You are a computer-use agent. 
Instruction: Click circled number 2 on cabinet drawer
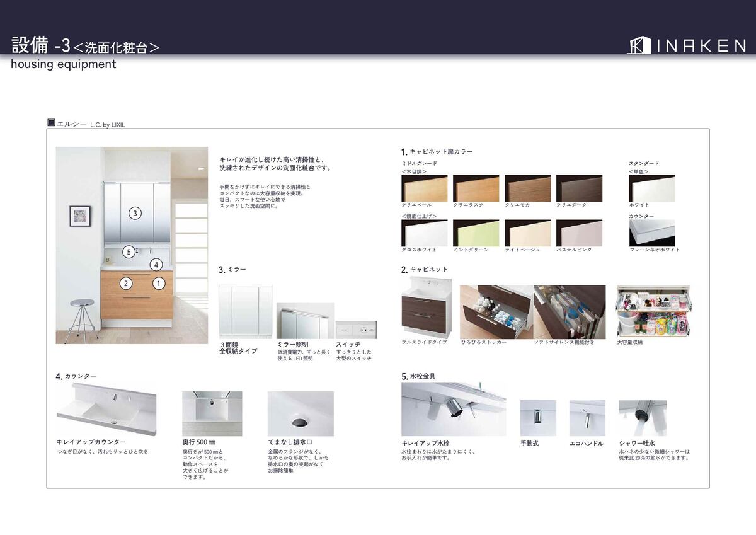click(126, 284)
